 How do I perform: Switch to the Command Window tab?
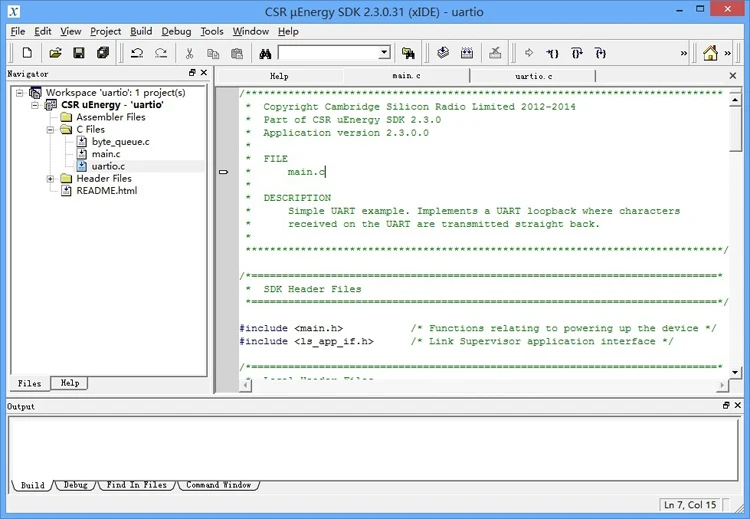(x=219, y=485)
